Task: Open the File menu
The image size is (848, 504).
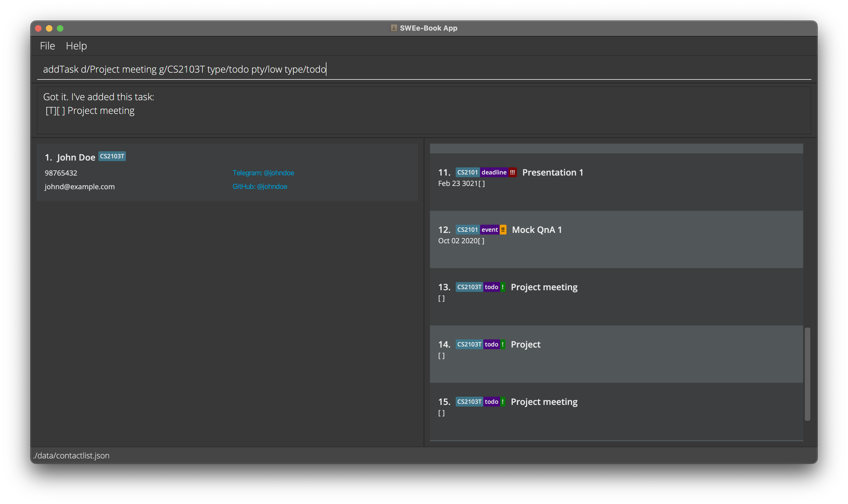Action: coord(47,46)
